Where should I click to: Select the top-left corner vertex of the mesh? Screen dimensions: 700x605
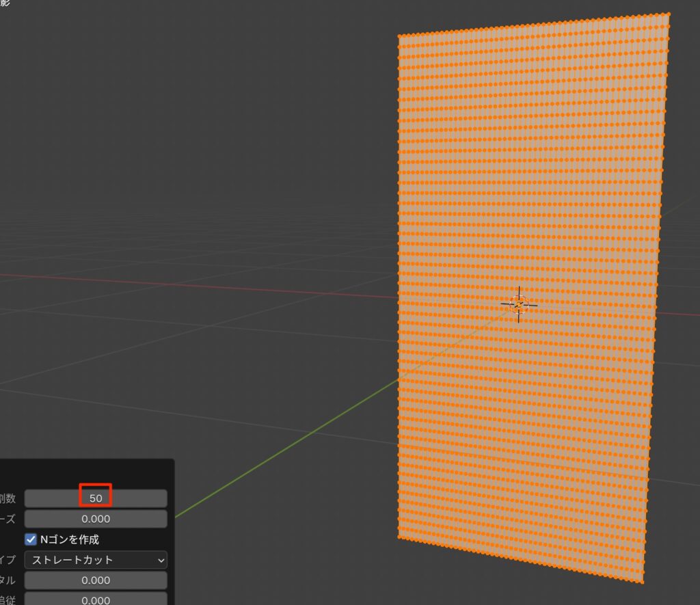click(399, 36)
